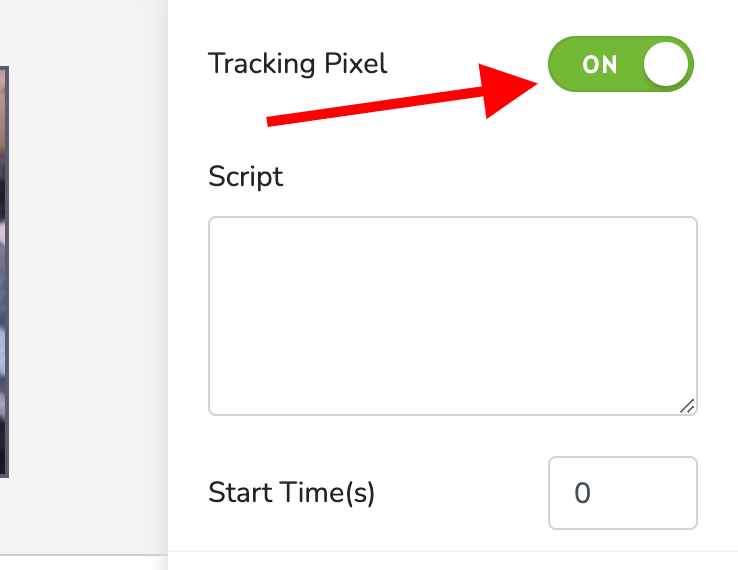
Task: Click inside the empty Script text box
Action: coord(453,316)
